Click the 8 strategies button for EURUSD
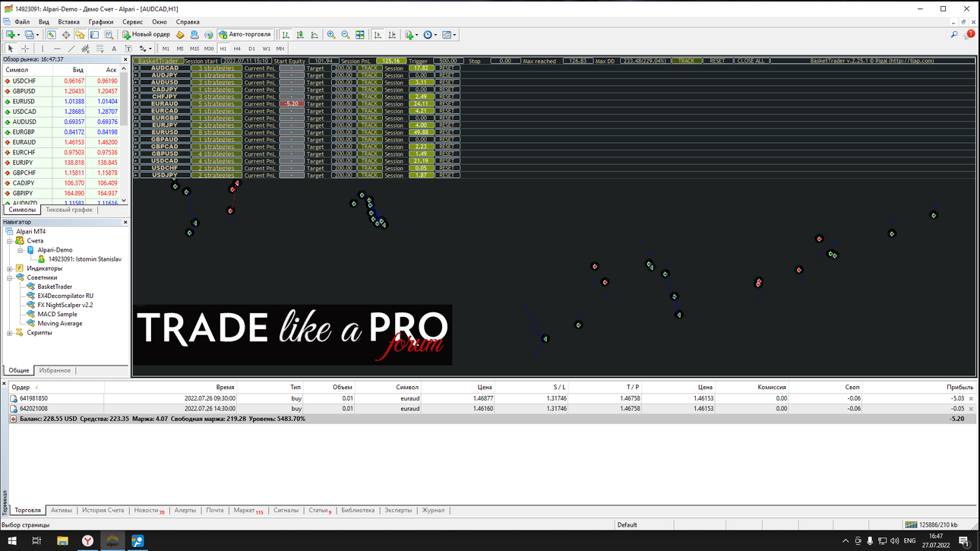 tap(217, 132)
